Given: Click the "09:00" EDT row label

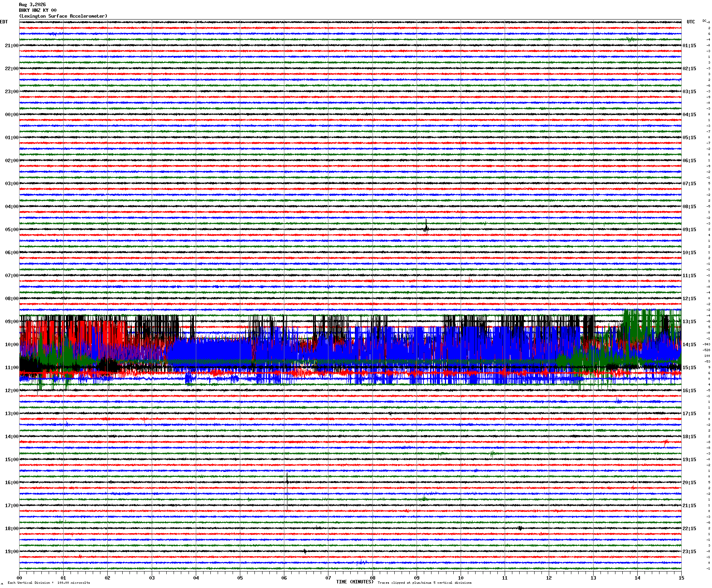Looking at the screenshot, I should pos(11,322).
